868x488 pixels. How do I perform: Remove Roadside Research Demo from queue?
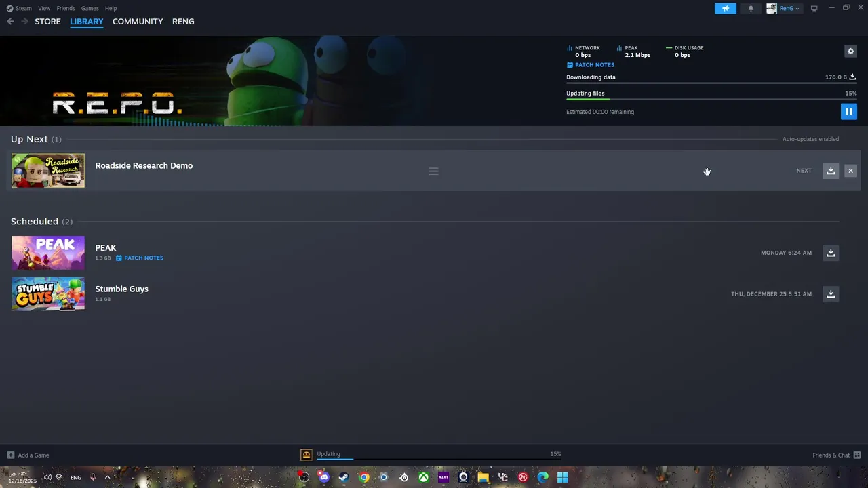(850, 171)
